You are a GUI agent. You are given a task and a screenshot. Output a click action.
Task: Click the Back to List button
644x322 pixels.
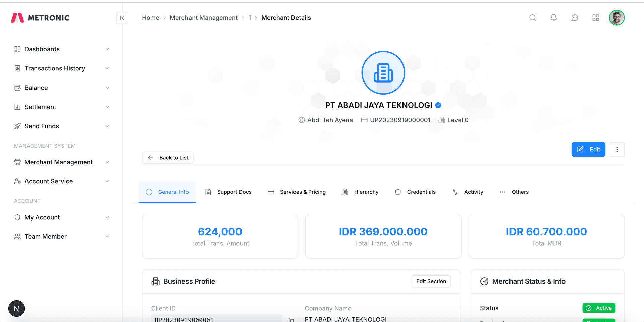[168, 158]
